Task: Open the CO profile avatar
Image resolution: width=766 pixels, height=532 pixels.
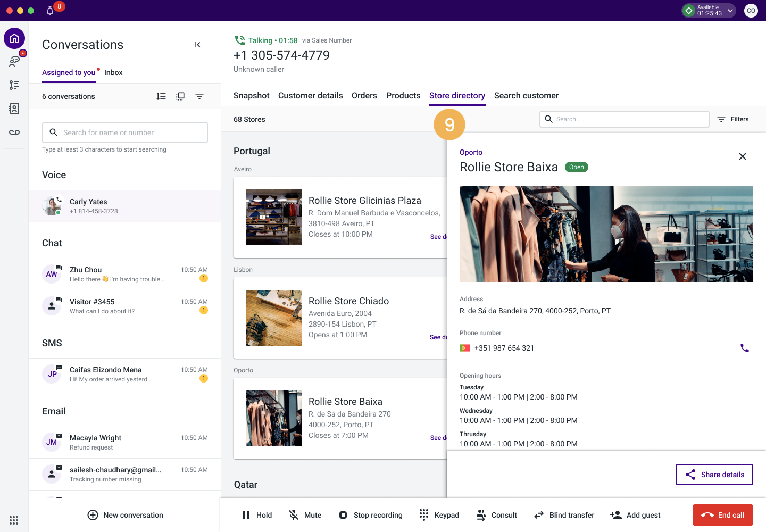Action: coord(751,10)
